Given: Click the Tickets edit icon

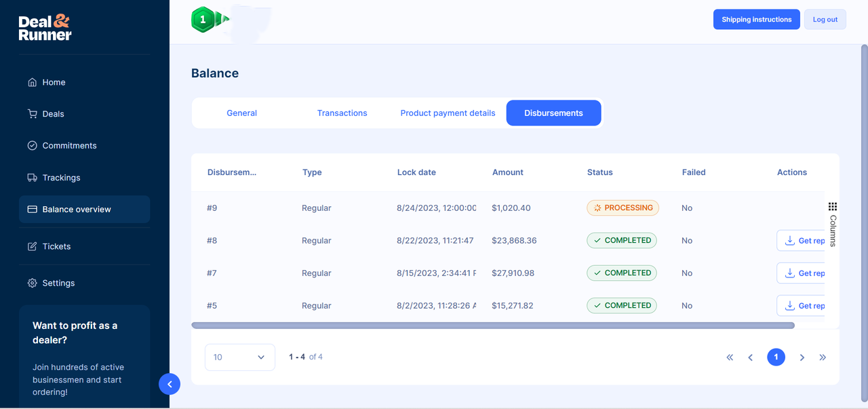Looking at the screenshot, I should [32, 246].
